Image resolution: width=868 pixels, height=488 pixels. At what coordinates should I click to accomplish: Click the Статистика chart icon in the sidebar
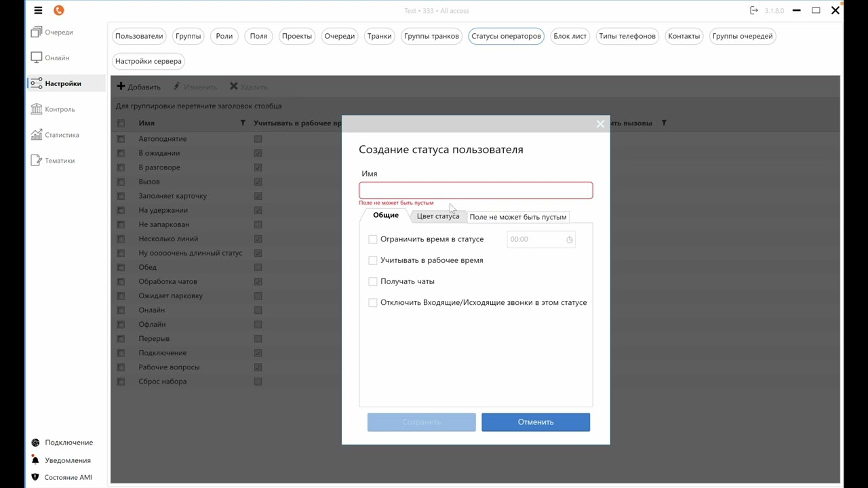(37, 135)
